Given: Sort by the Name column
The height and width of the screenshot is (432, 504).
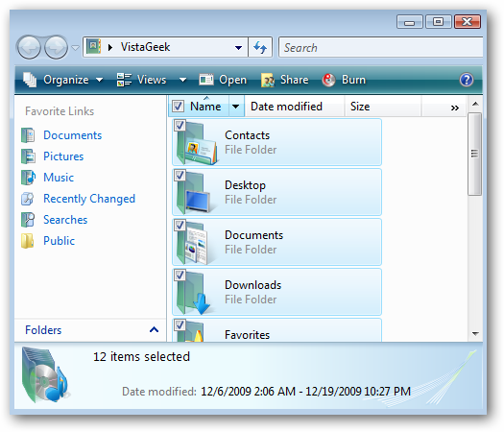Looking at the screenshot, I should [x=205, y=107].
